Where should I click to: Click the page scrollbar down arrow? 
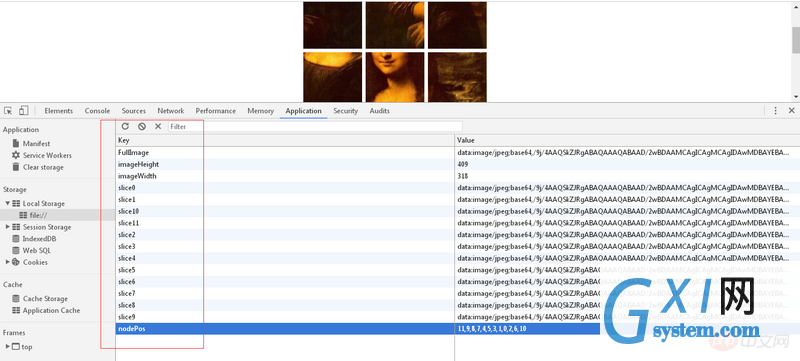(796, 97)
